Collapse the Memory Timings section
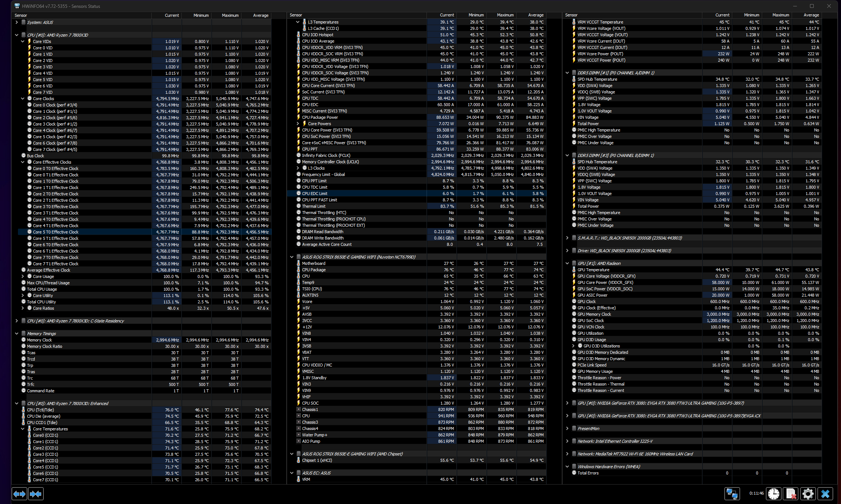841x504 pixels. coord(16,334)
